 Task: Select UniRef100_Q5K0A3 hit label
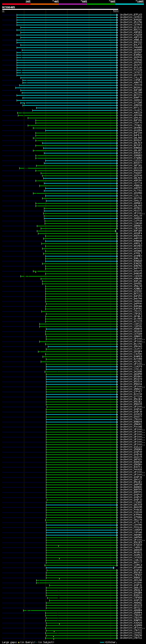click(131, 346)
